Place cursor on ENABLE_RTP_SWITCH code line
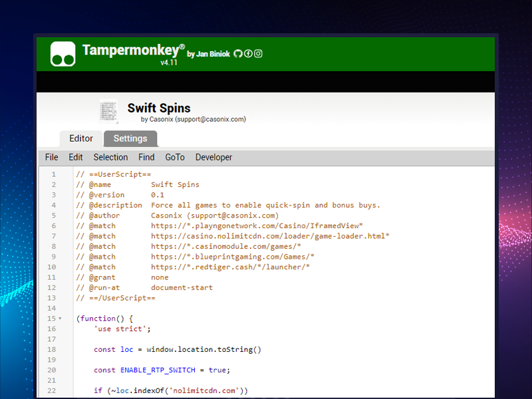 point(162,370)
